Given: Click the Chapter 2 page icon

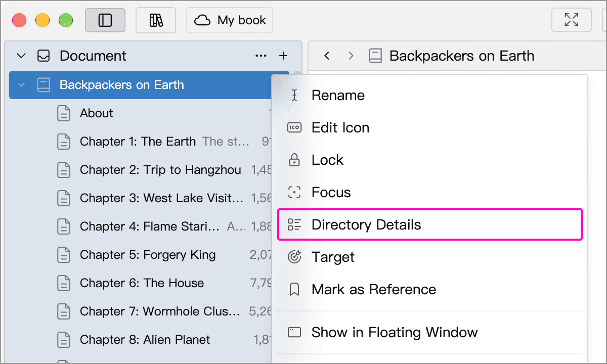Looking at the screenshot, I should click(x=63, y=170).
